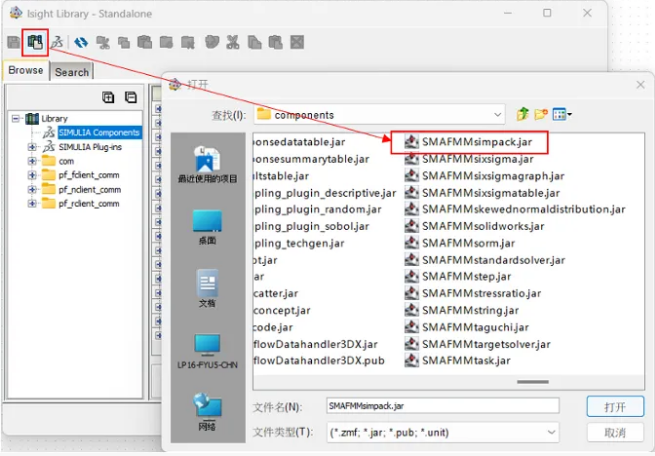
Task: Click the blue refresh arrows toolbar icon
Action: 81,42
